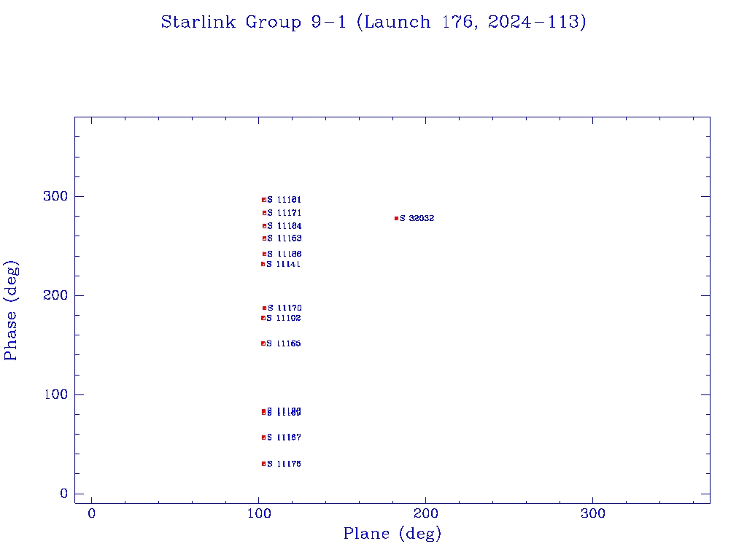Select the 'S 11186' satellite label
Viewport: 747px width, 560px height.
(284, 254)
